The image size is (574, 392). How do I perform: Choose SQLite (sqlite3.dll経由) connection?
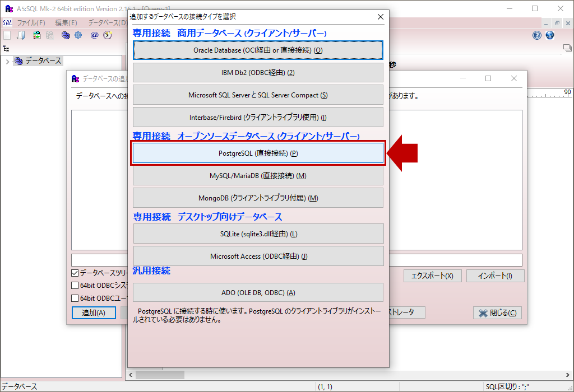[x=258, y=234]
